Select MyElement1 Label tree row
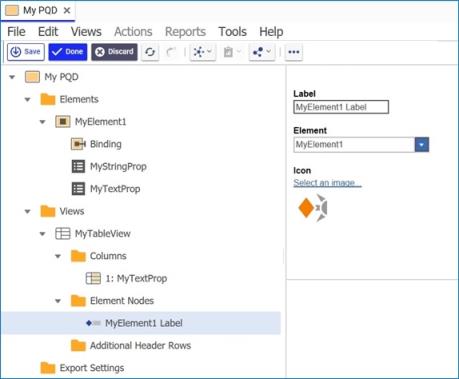This screenshot has height=379, width=459. tap(141, 323)
